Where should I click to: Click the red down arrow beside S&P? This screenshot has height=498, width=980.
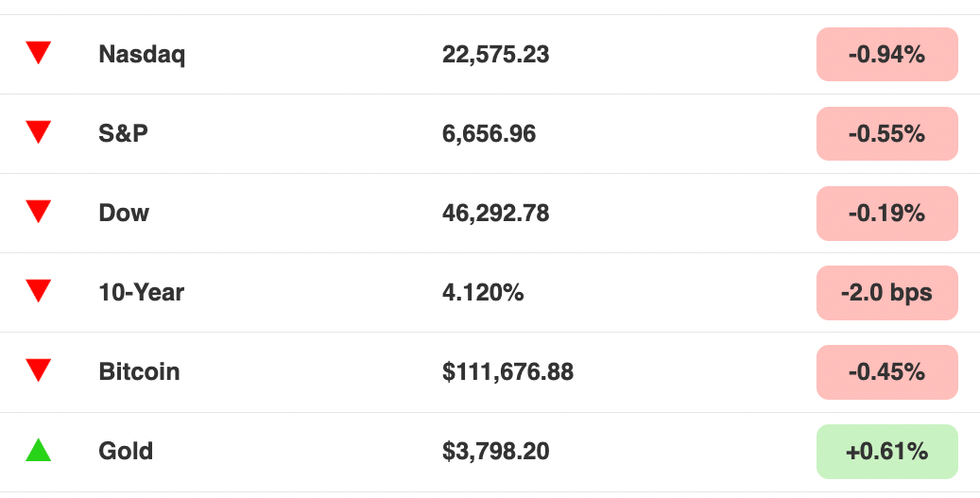click(x=38, y=132)
